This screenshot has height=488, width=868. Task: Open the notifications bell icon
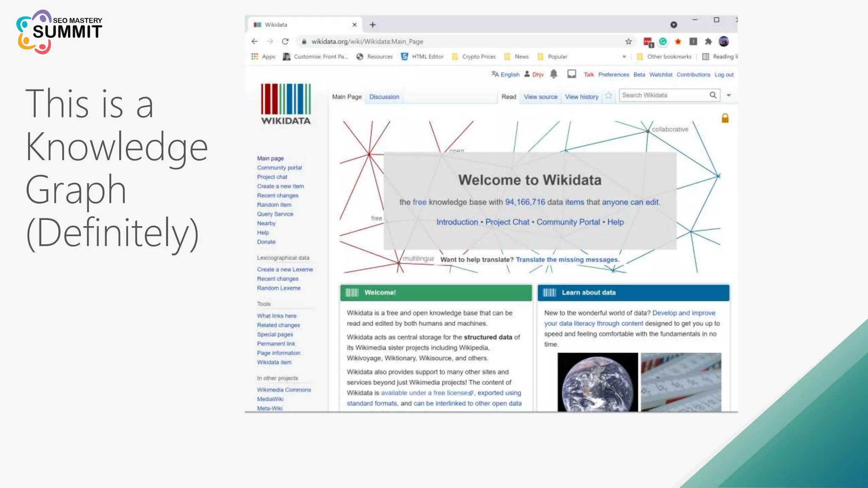tap(554, 74)
